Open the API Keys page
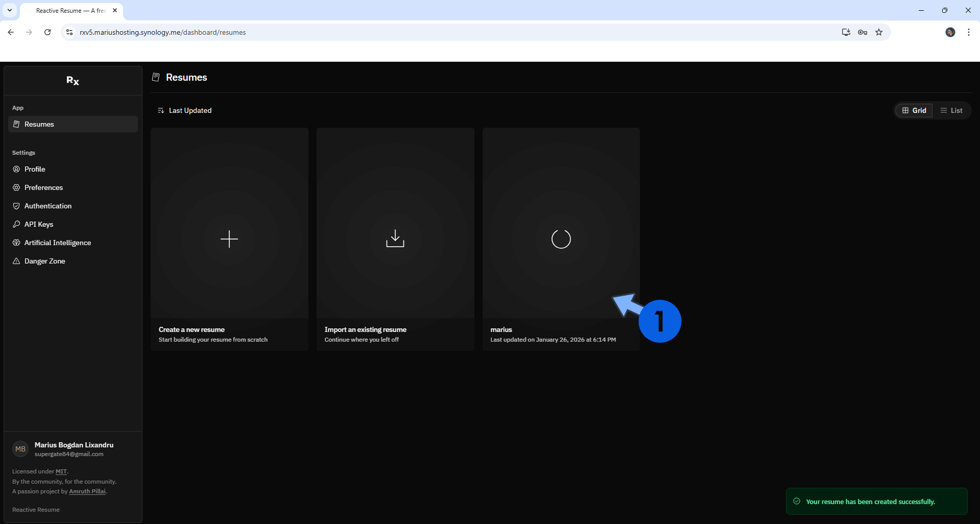 click(39, 224)
